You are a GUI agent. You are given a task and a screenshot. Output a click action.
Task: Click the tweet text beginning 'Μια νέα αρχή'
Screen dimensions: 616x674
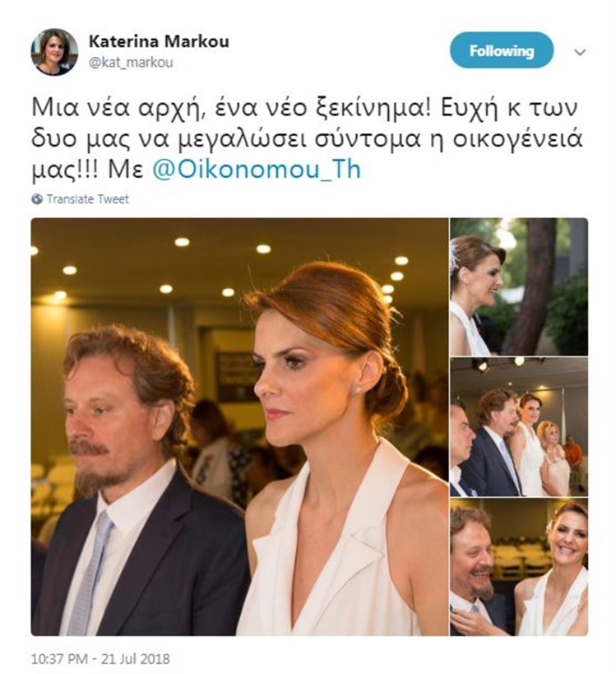307,139
